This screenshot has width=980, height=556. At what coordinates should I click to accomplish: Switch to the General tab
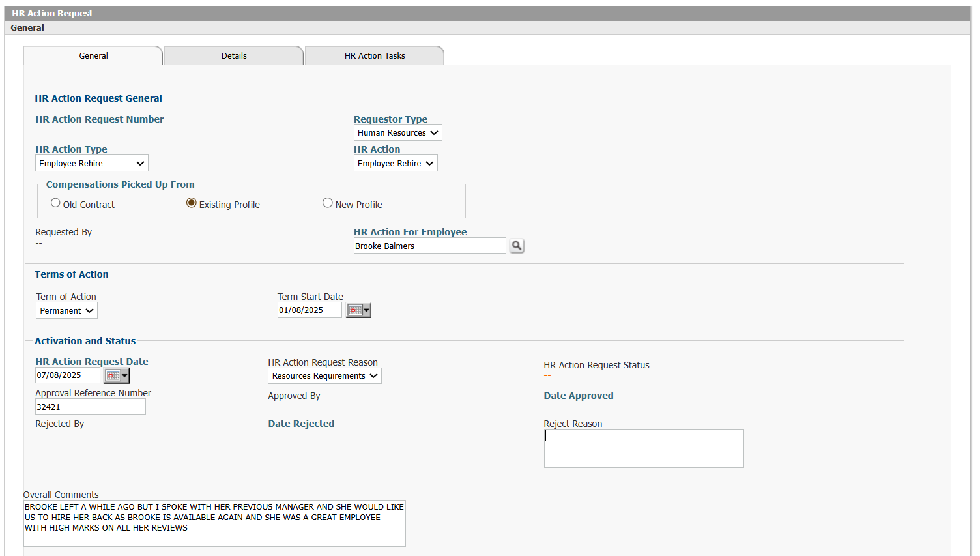point(93,56)
